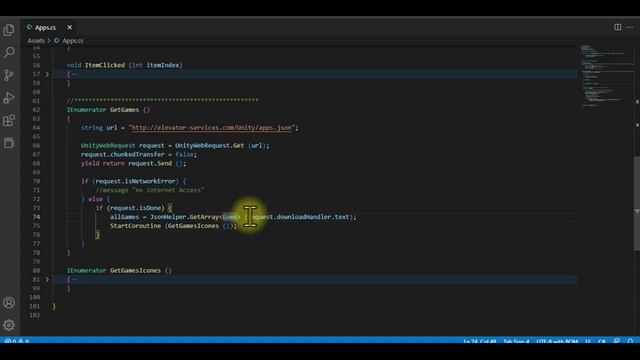Click the UTF-8 with BOM encoding item

click(557, 341)
